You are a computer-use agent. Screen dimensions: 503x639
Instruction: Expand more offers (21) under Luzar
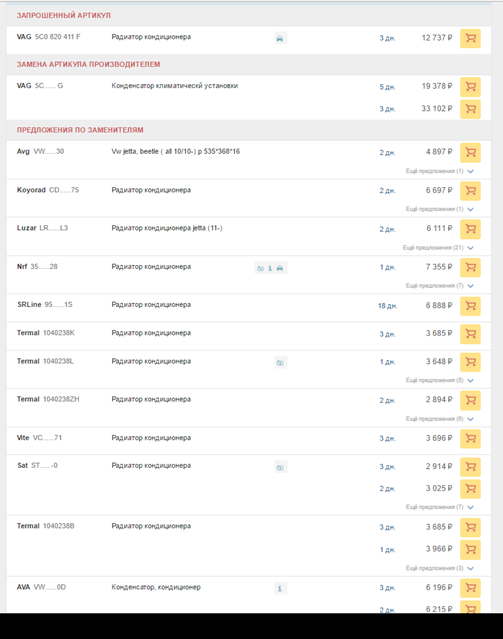[x=438, y=248]
